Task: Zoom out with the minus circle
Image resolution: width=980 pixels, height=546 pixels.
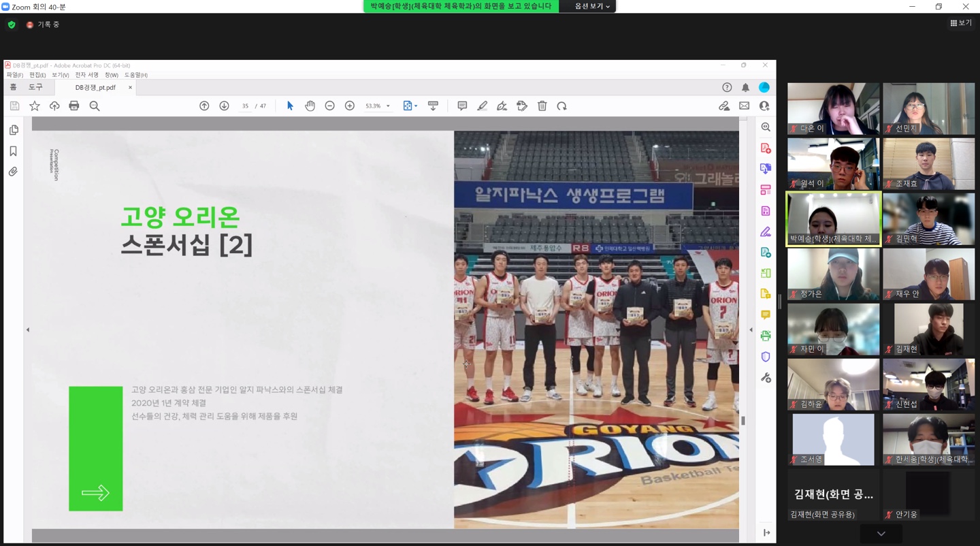Action: [x=329, y=106]
